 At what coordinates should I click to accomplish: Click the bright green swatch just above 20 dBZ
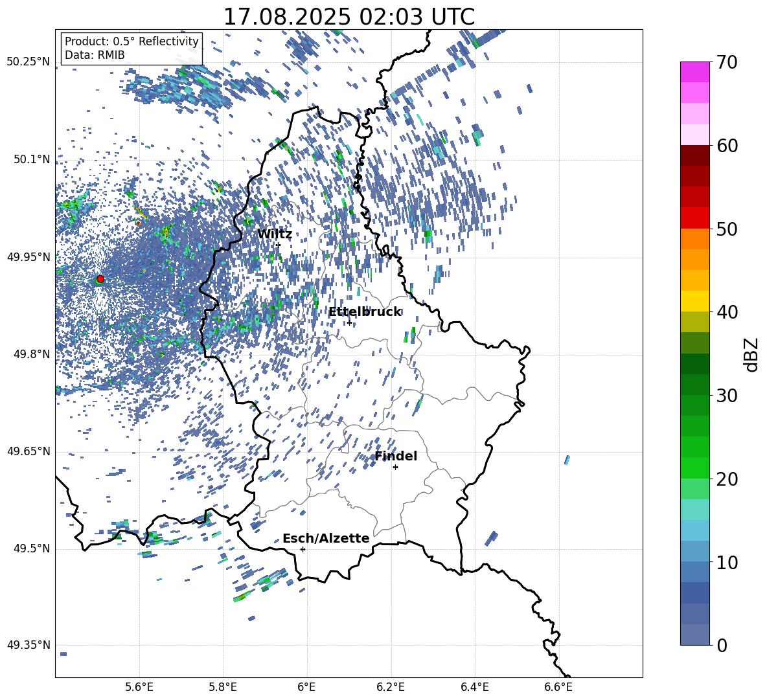(694, 468)
